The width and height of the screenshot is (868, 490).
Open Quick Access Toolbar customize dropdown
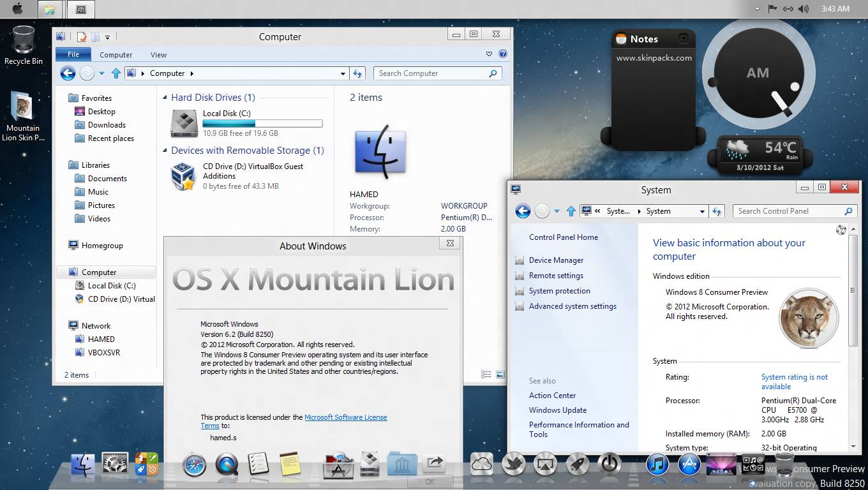tap(107, 37)
